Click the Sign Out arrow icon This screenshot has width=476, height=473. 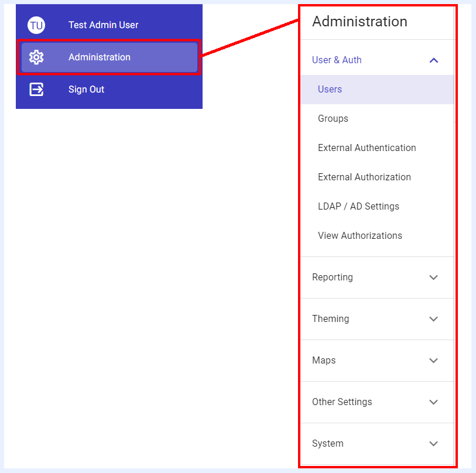click(36, 89)
